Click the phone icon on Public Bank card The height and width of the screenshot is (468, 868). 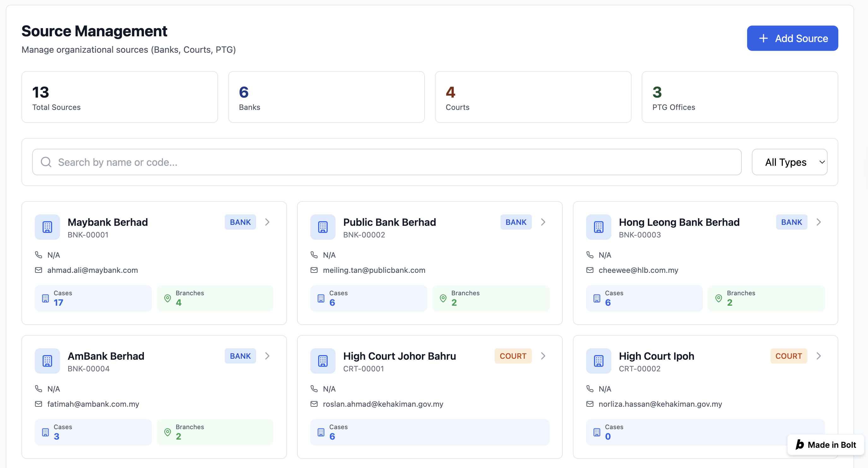coord(314,255)
